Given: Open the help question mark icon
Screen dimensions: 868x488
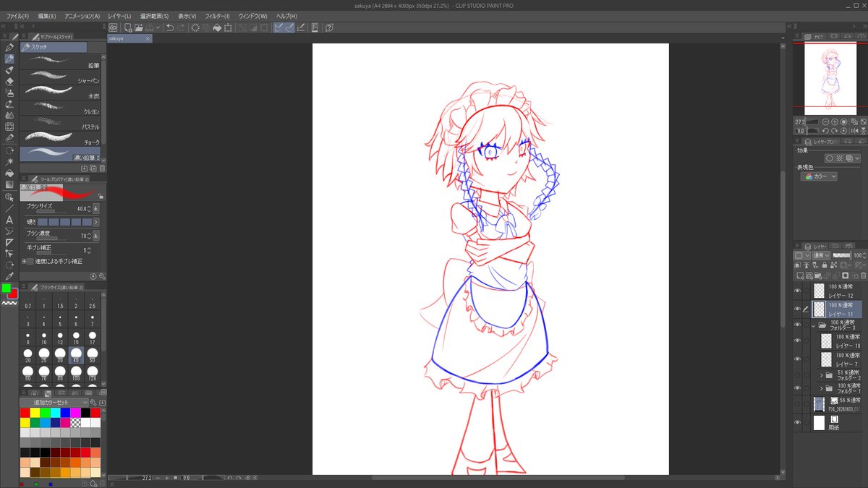Looking at the screenshot, I should pyautogui.click(x=329, y=27).
